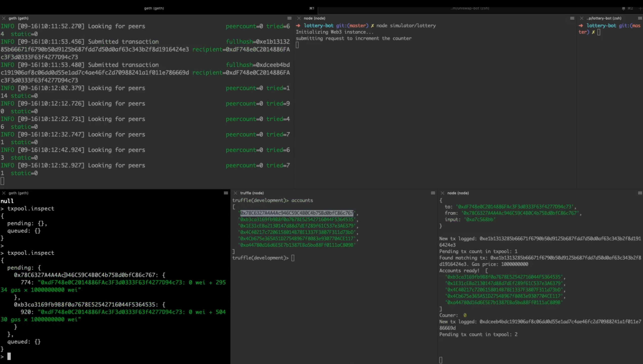643x364 pixels.
Task: Open hamburger menu of bottom-right node pane
Action: (x=640, y=193)
